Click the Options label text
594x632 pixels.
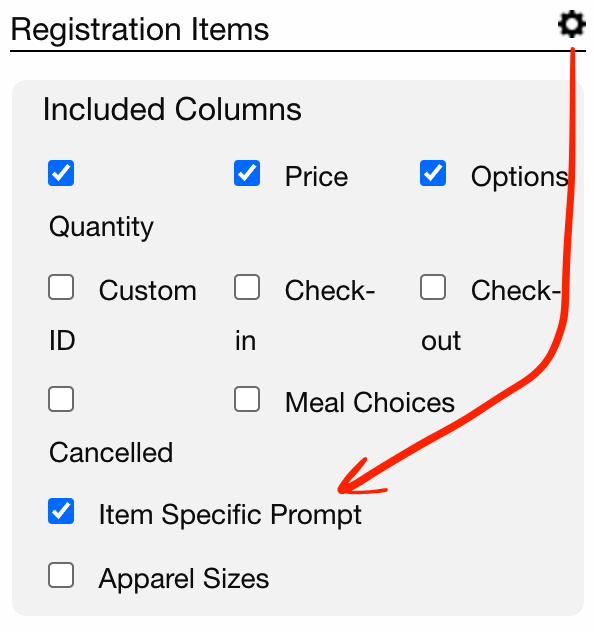519,177
